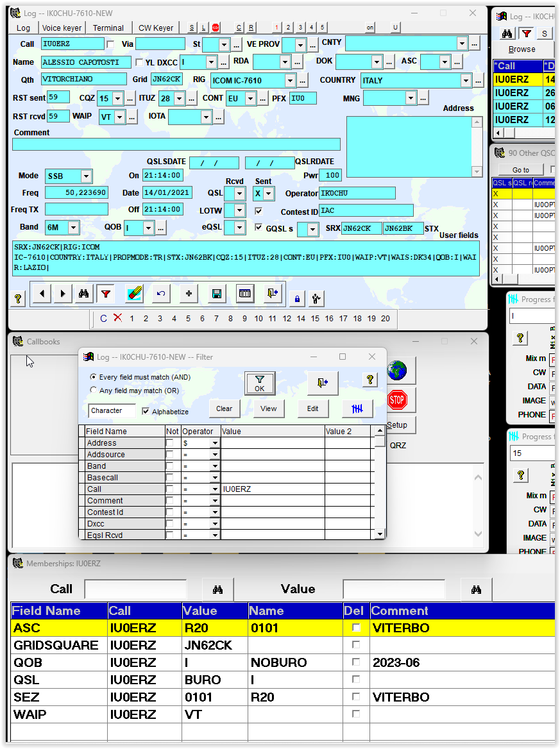Toggle the Alphabetize checkbox

coord(145,411)
